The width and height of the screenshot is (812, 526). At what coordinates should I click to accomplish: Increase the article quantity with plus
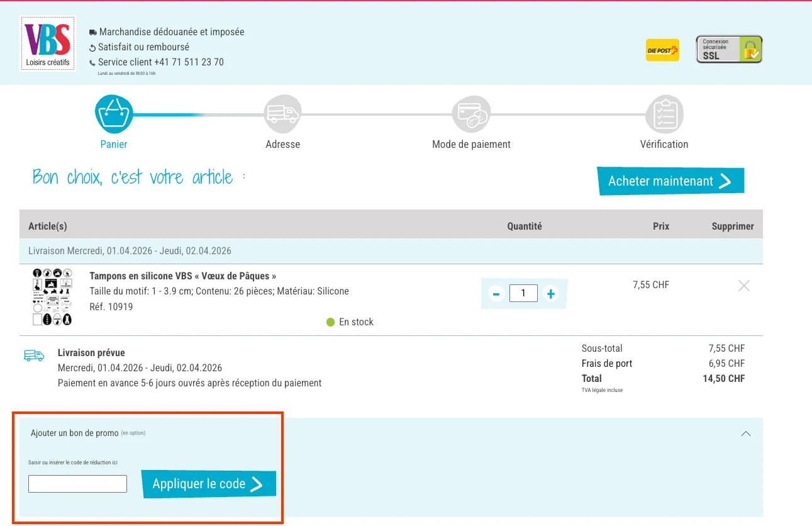550,293
